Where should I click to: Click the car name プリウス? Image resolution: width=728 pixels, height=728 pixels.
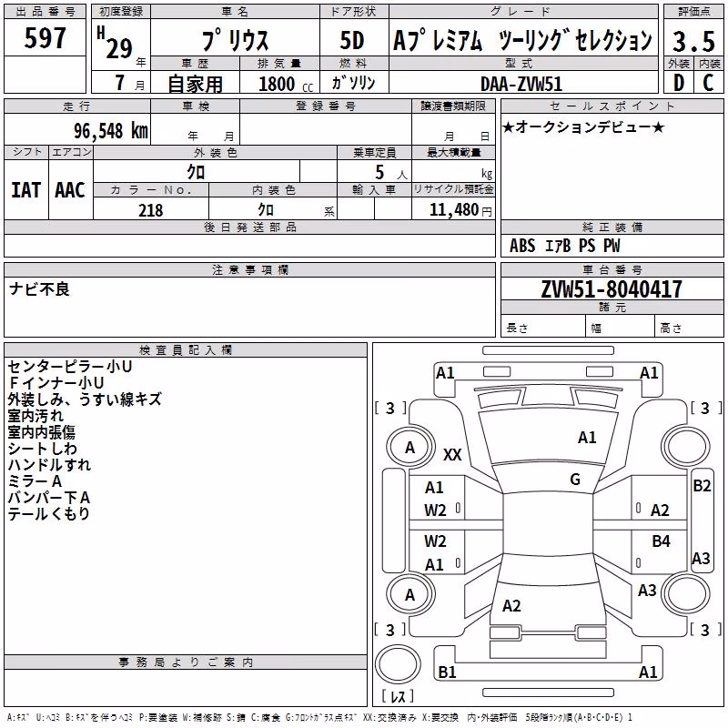(235, 40)
